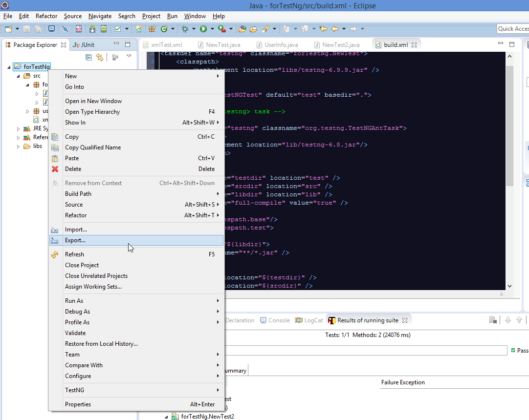Click the Next Annotation toolbar icon
The height and width of the screenshot is (420, 529).
pos(286,29)
